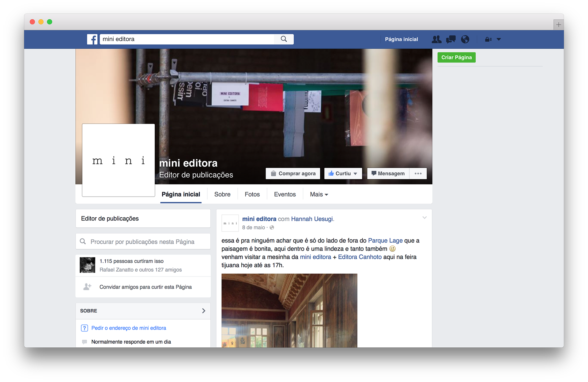Open the Curtiu dropdown button
The image size is (588, 382).
coord(343,174)
